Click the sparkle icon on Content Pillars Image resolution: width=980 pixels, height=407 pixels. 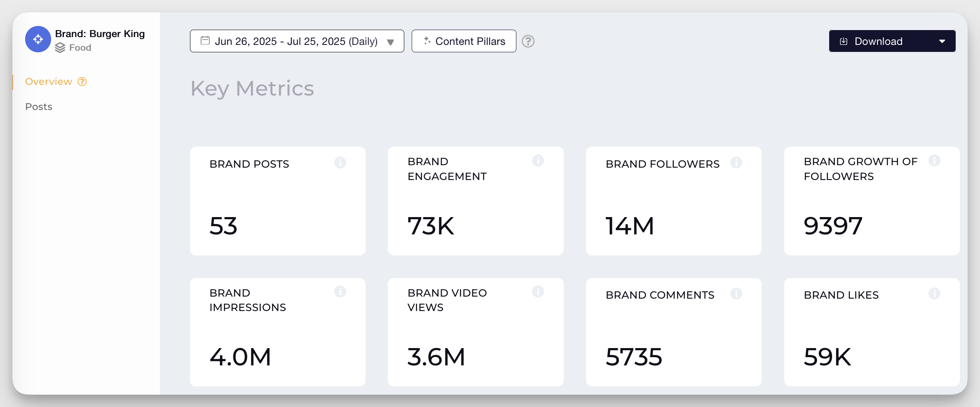coord(427,41)
